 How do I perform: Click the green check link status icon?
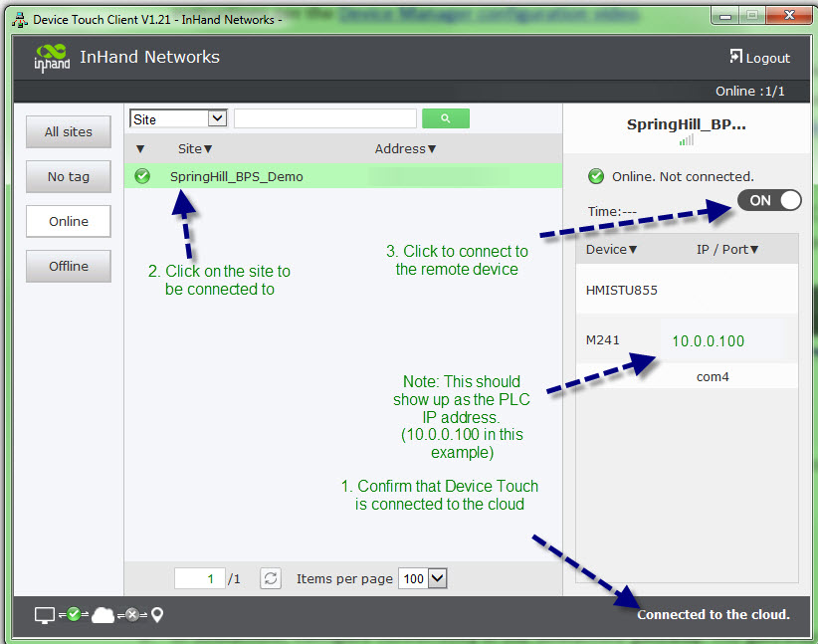click(74, 614)
